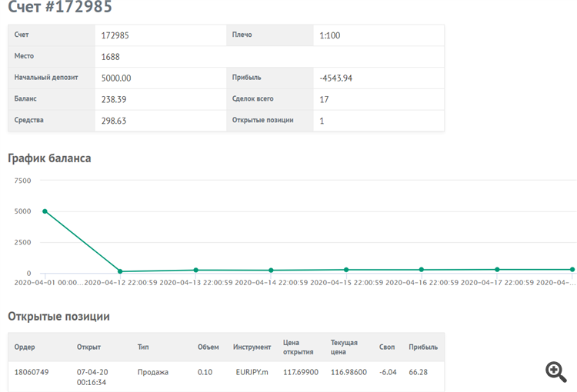Image resolution: width=577 pixels, height=392 pixels.
Task: Click the swap value -6.04
Action: tap(388, 372)
